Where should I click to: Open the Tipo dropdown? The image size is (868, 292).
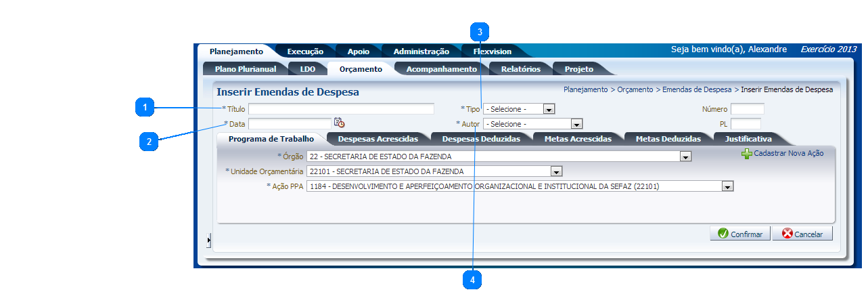[x=549, y=109]
